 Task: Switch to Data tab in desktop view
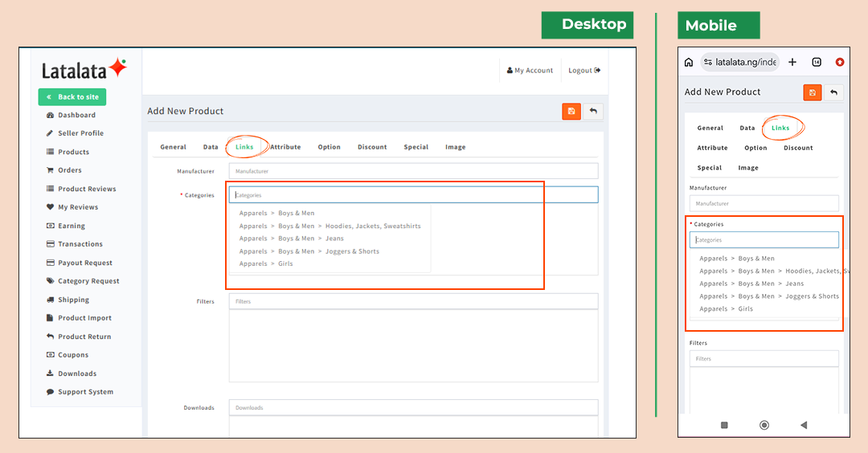point(211,147)
